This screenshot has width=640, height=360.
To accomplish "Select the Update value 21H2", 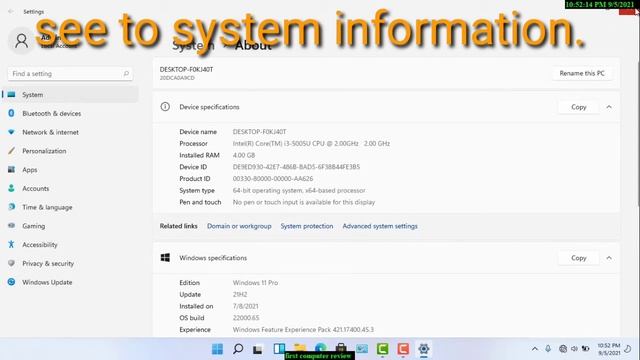I will pos(240,295).
